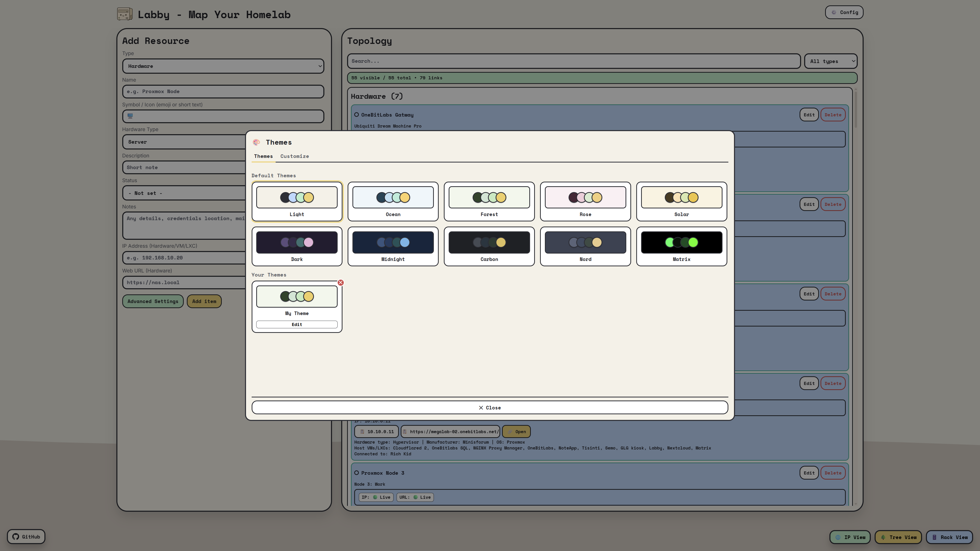Click the URL: Live status badge

point(415,497)
